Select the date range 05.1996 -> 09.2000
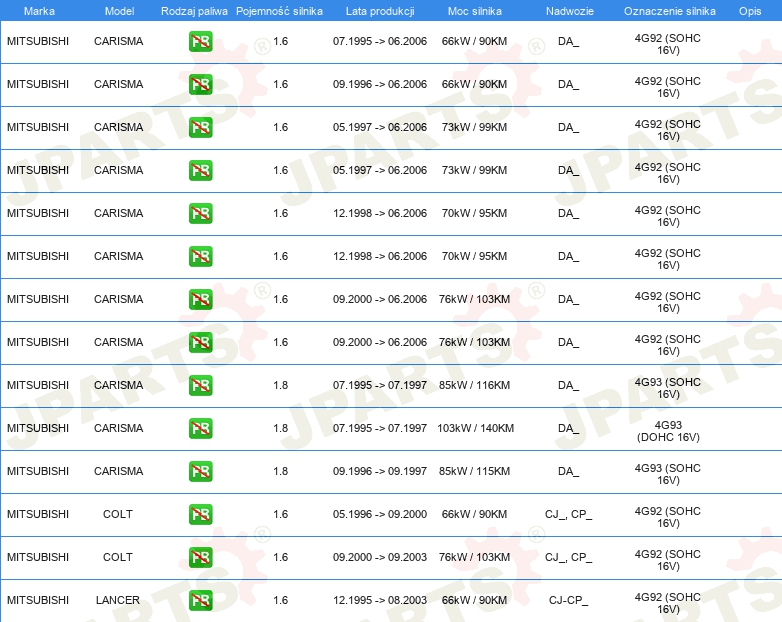Screen dimensions: 782x622 click(x=380, y=514)
